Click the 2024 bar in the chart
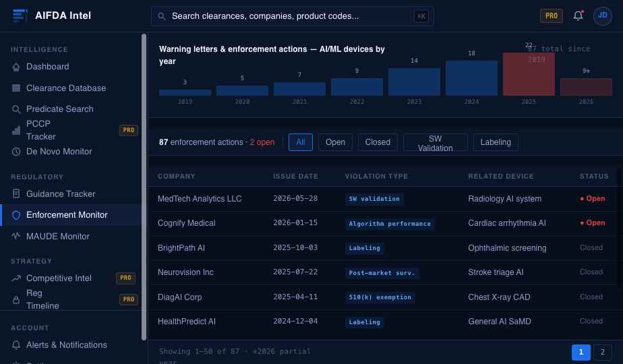The height and width of the screenshot is (364, 623). tap(471, 78)
